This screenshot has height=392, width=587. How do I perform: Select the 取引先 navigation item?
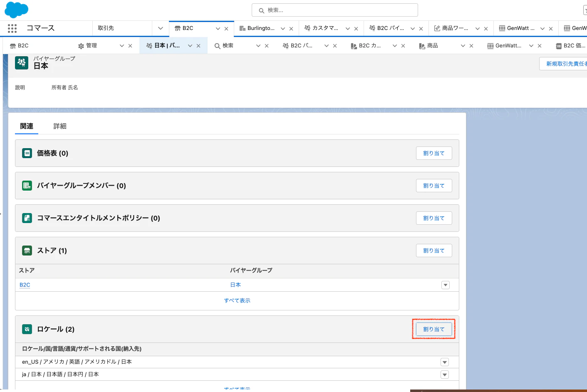(106, 28)
